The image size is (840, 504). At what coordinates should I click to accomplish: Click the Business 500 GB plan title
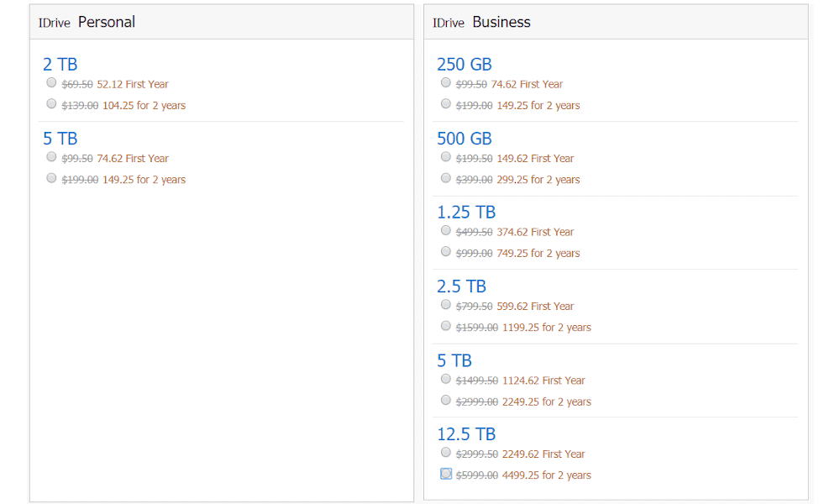pyautogui.click(x=465, y=139)
